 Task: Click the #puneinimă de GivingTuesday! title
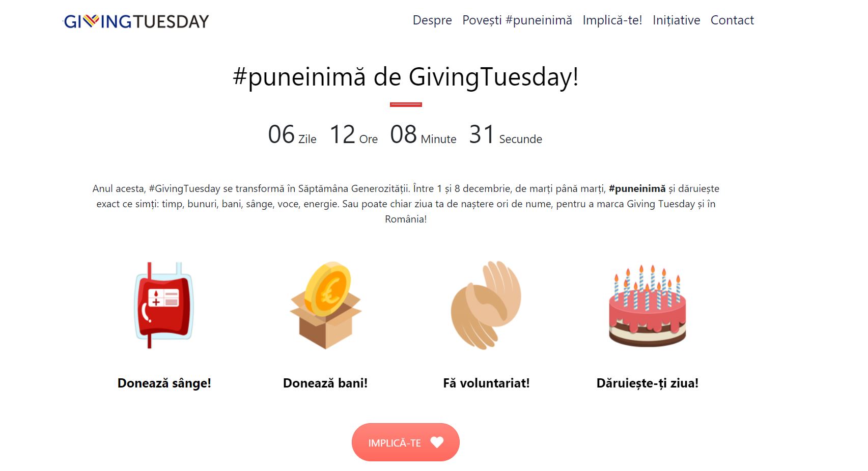[x=406, y=77]
